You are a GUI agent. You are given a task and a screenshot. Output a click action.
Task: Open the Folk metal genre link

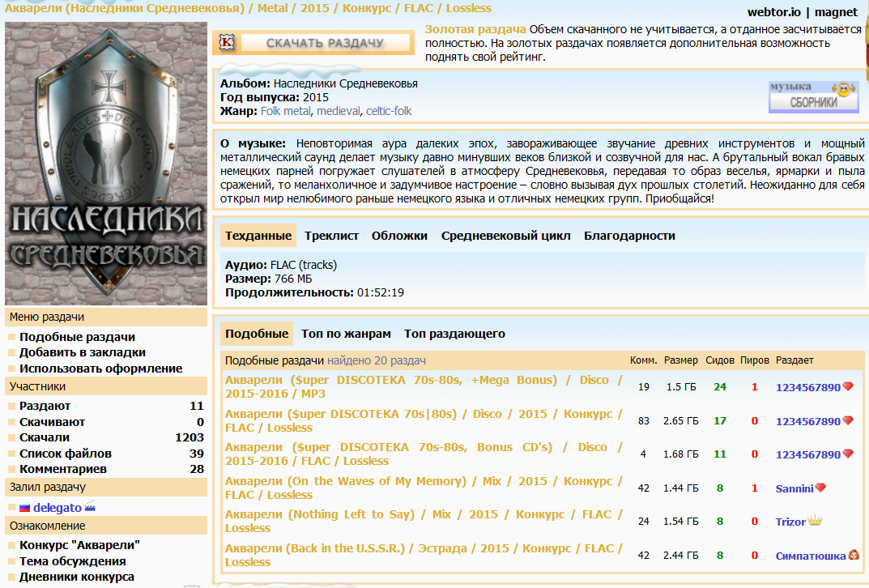(x=285, y=111)
